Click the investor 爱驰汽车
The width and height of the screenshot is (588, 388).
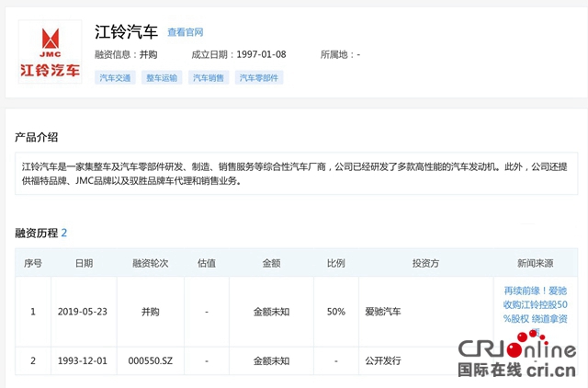pos(383,312)
